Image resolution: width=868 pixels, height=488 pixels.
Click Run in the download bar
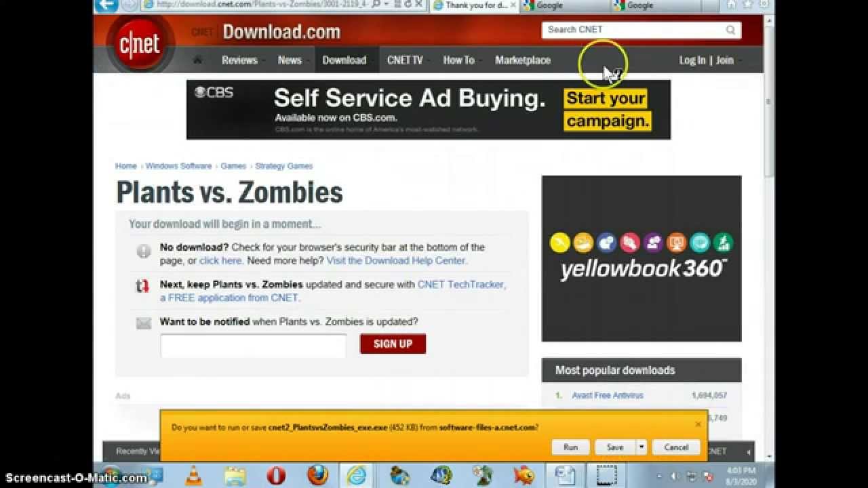[x=570, y=447]
